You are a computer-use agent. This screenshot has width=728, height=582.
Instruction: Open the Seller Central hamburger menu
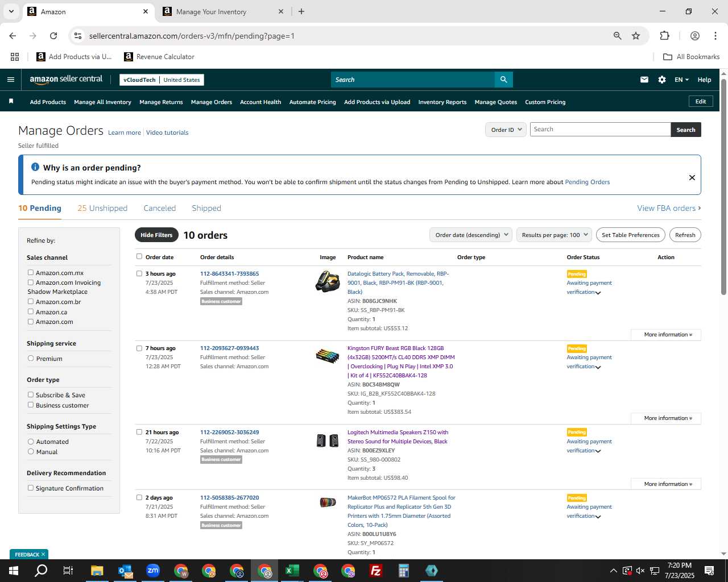pyautogui.click(x=11, y=80)
